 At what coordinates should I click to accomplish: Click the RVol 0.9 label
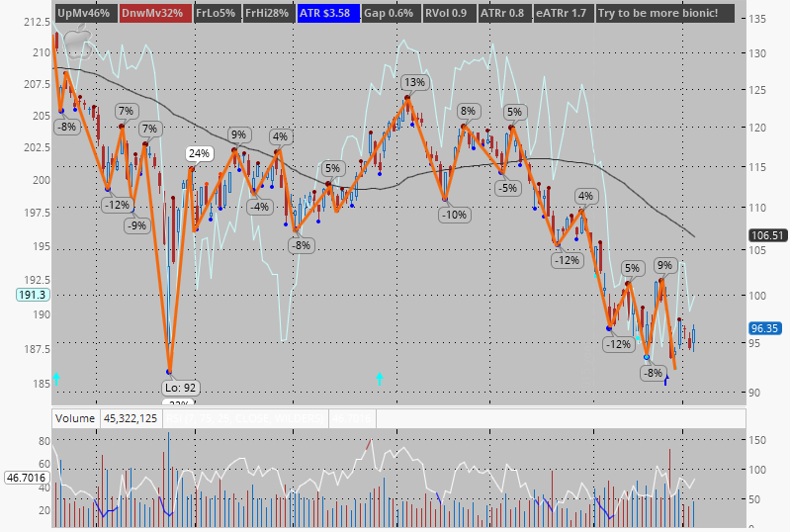pyautogui.click(x=446, y=14)
